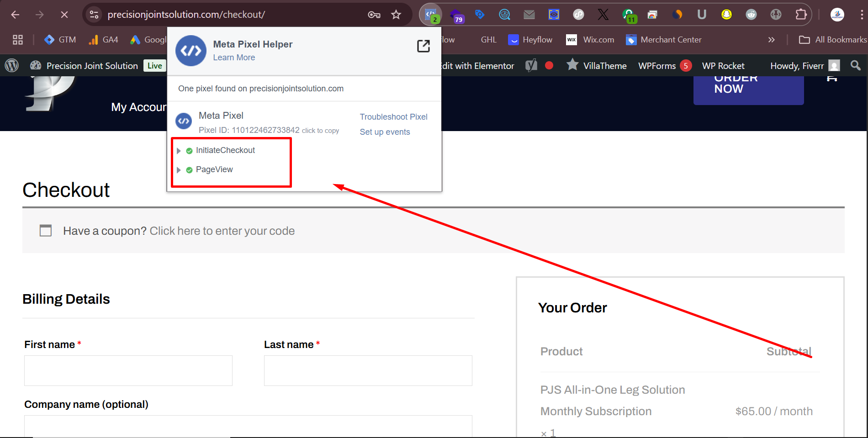The width and height of the screenshot is (868, 438).
Task: Show more hidden bookmarks chevron
Action: tap(772, 40)
